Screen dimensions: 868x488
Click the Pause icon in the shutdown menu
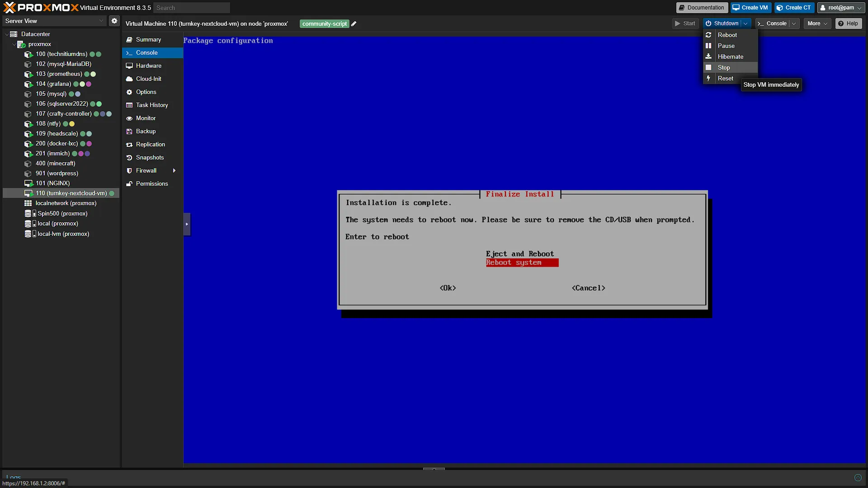click(x=708, y=46)
